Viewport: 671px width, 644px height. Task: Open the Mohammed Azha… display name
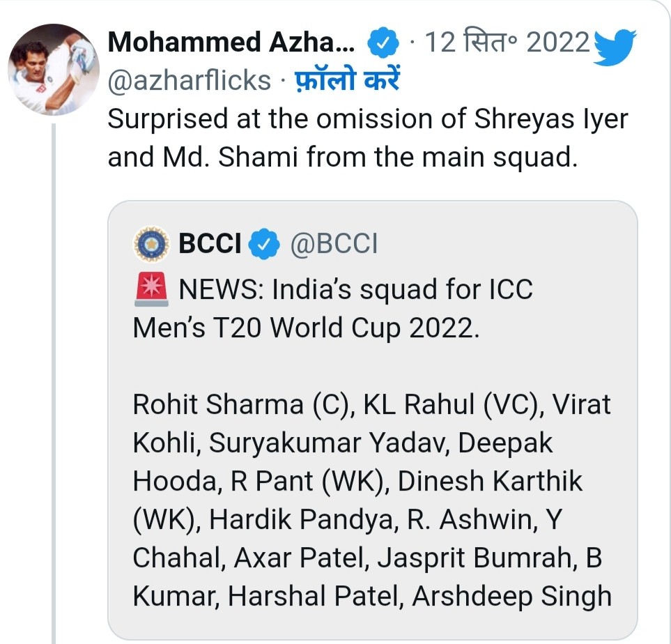point(232,44)
